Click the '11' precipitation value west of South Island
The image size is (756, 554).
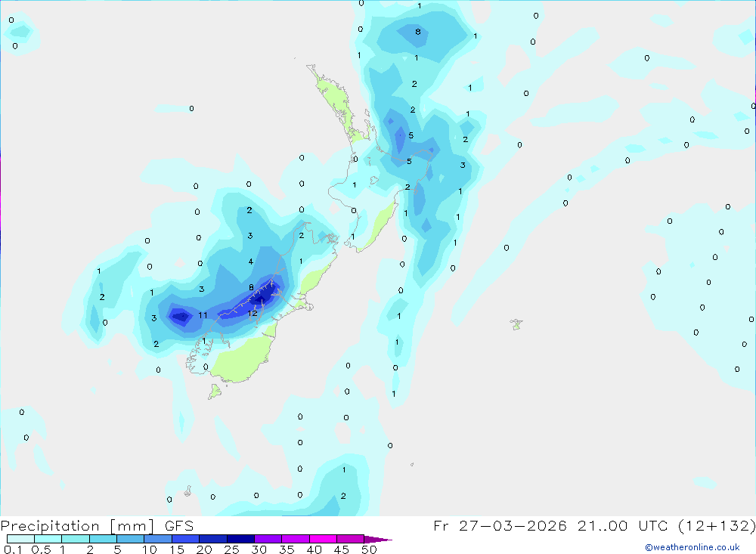click(x=203, y=315)
